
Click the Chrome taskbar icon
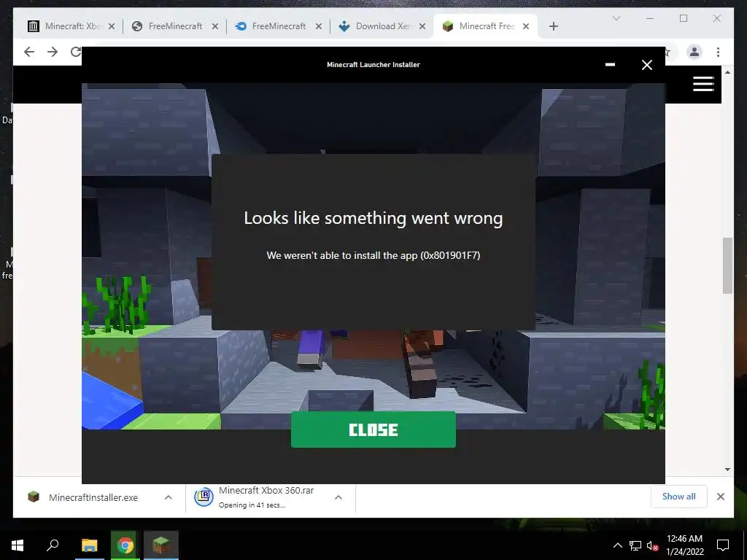click(x=125, y=545)
